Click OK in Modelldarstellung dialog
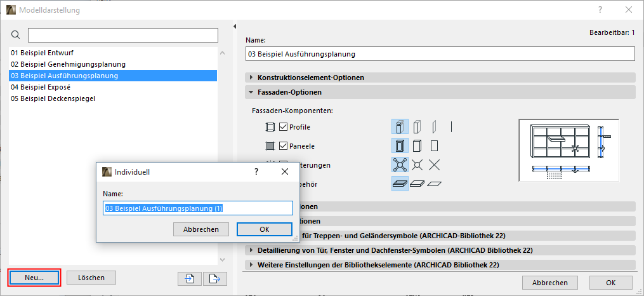The image size is (644, 296). click(611, 283)
